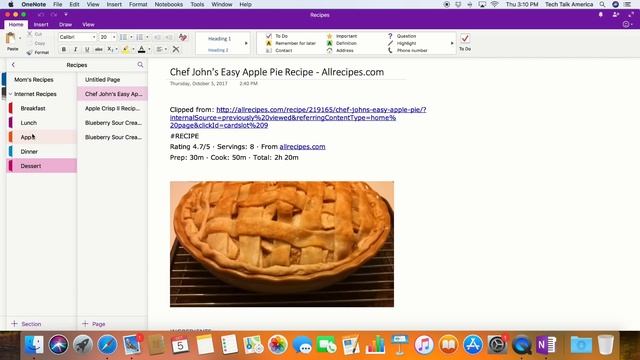Open the Calibri font name dropdown
Screen dimensions: 640x360
(94, 37)
